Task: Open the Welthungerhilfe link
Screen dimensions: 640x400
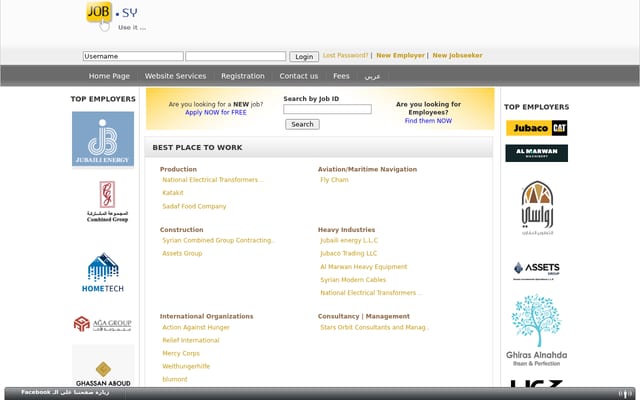Action: [x=186, y=367]
